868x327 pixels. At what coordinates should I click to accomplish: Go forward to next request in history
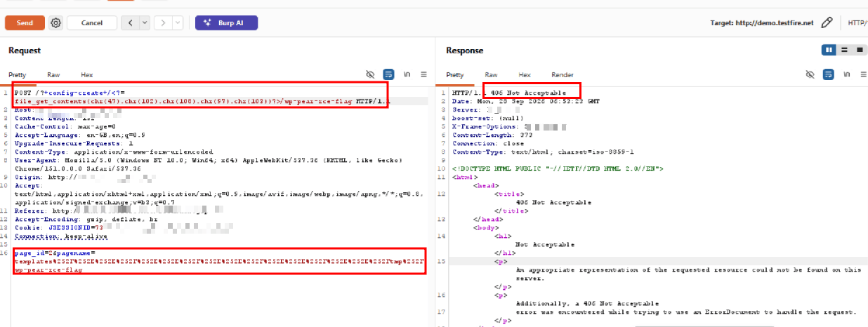coord(163,22)
